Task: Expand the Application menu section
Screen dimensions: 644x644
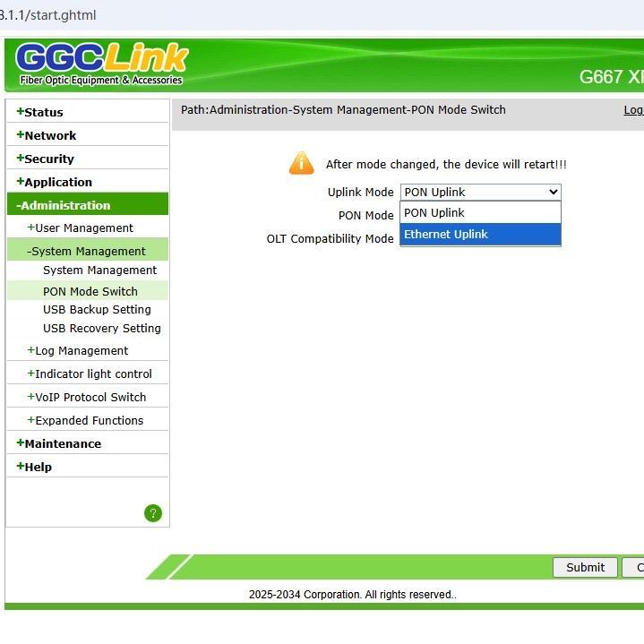Action: point(57,182)
